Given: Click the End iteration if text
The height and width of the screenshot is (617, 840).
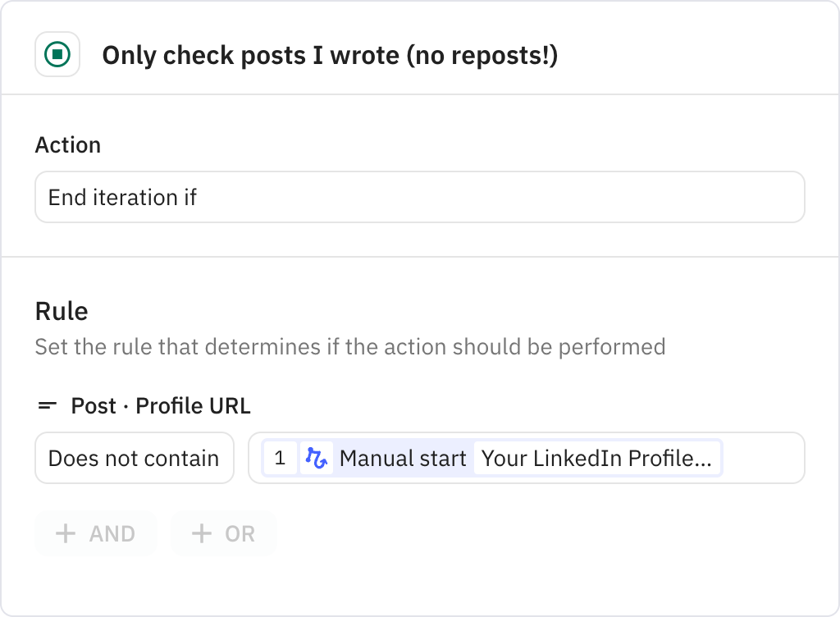Looking at the screenshot, I should click(x=123, y=198).
